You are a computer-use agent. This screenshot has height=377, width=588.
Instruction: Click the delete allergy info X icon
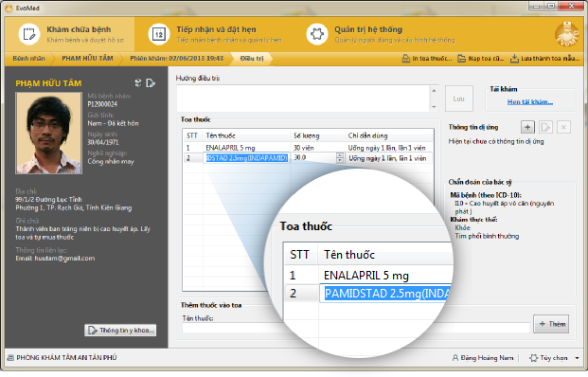click(563, 127)
